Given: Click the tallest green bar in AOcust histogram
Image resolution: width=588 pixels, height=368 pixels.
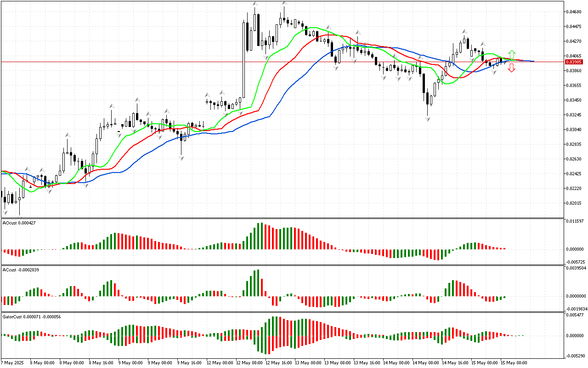Looking at the screenshot, I should click(259, 236).
